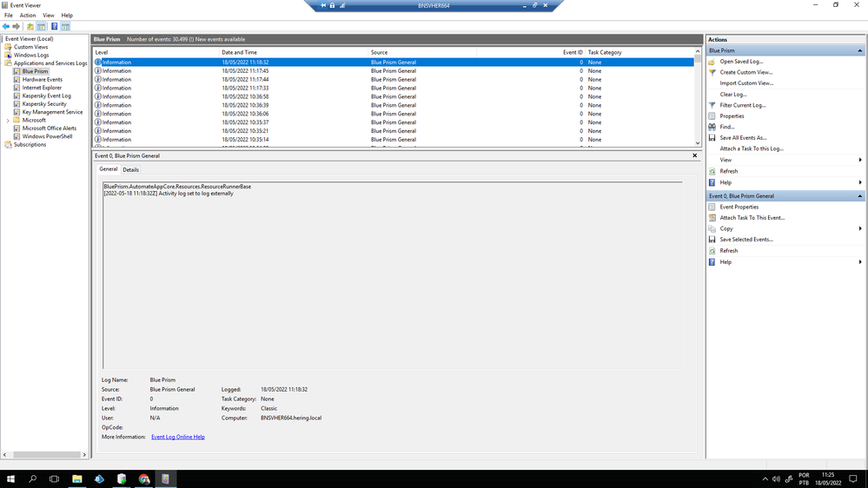Open the Help menu in menu bar
This screenshot has height=488, width=868.
tap(67, 16)
